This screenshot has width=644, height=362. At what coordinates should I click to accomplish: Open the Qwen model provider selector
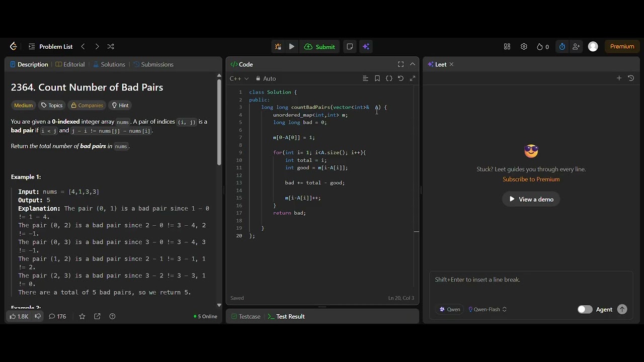click(450, 309)
